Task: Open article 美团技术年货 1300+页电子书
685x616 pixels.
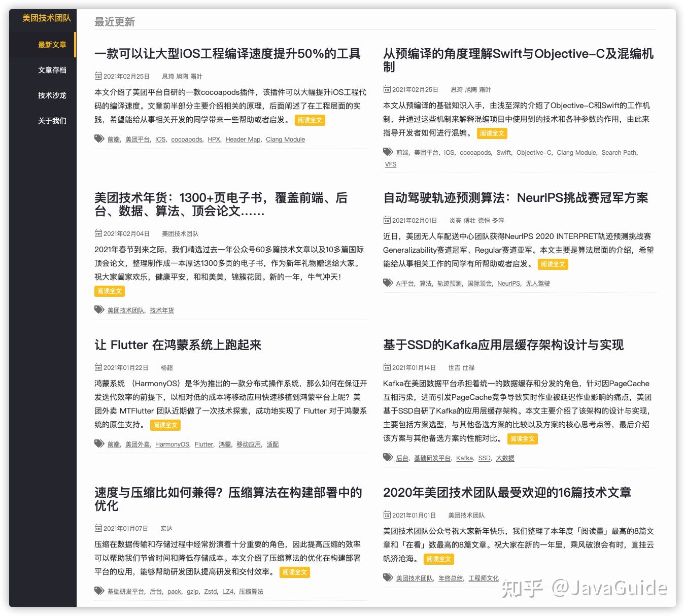Action: 221,204
